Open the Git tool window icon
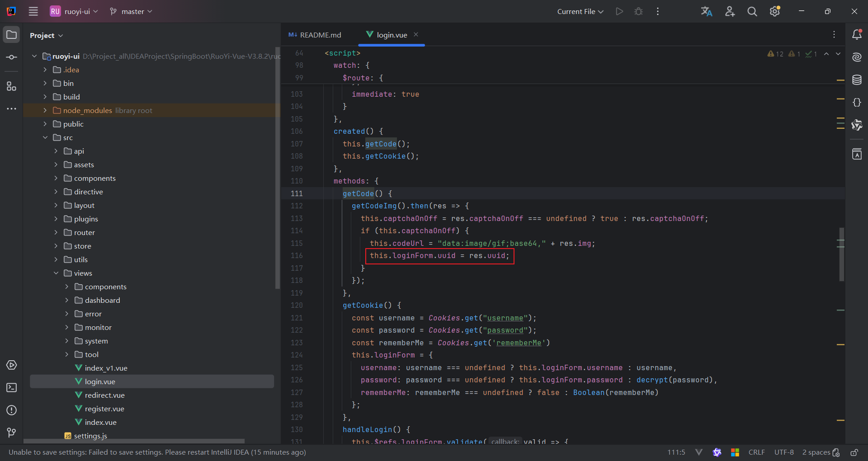 (12, 433)
